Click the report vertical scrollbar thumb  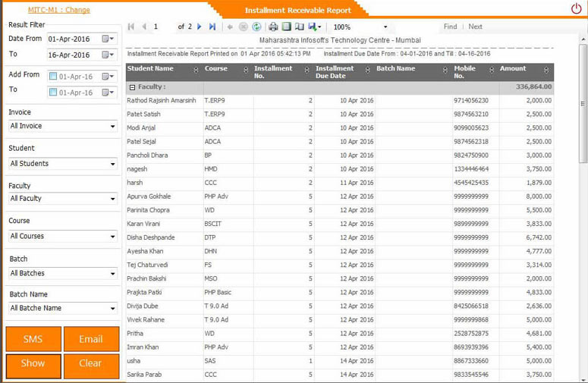pyautogui.click(x=583, y=103)
